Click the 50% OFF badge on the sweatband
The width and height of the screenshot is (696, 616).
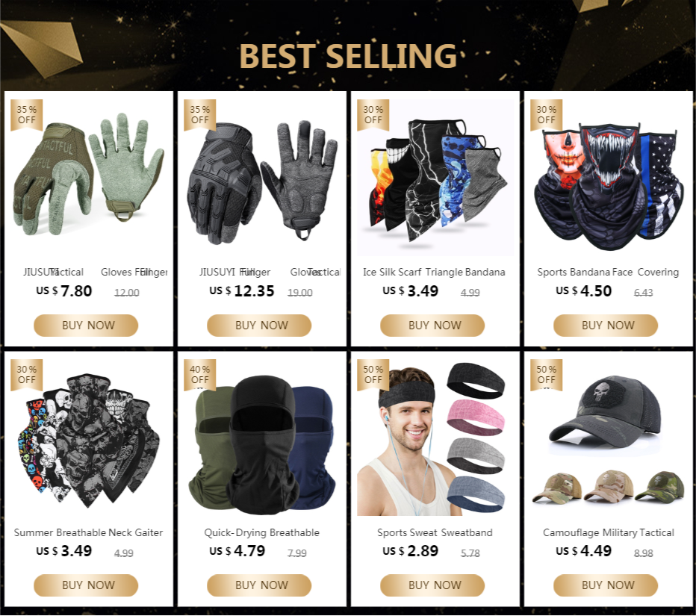[373, 375]
